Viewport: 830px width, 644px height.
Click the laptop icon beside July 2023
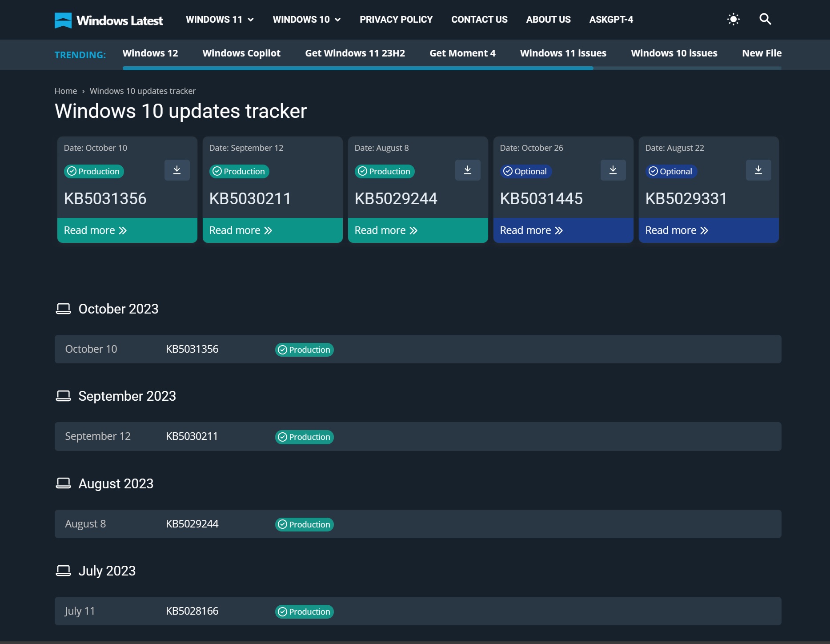(63, 571)
